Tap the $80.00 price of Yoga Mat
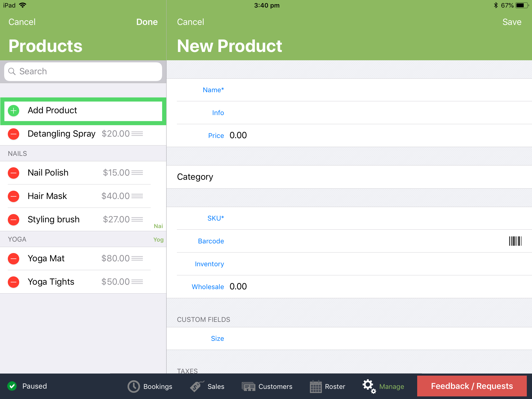The width and height of the screenshot is (532, 399). click(115, 258)
